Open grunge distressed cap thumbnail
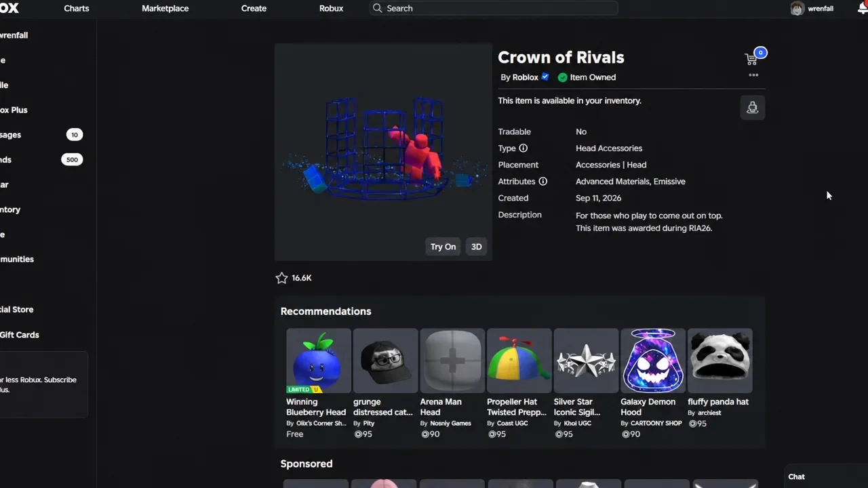Viewport: 868px width, 488px height. (385, 361)
